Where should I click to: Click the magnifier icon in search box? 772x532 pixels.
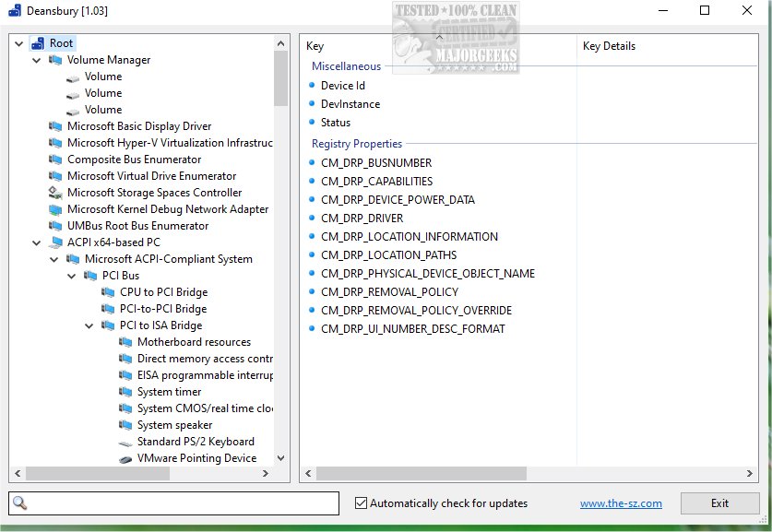pos(19,503)
